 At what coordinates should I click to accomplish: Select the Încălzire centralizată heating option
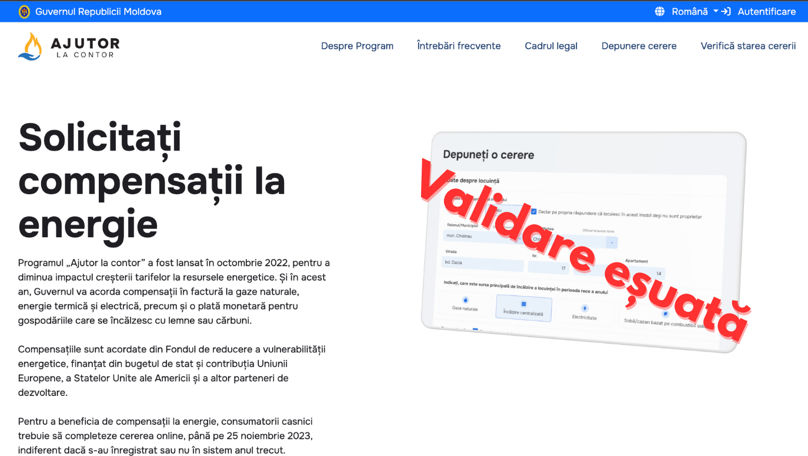click(x=523, y=307)
